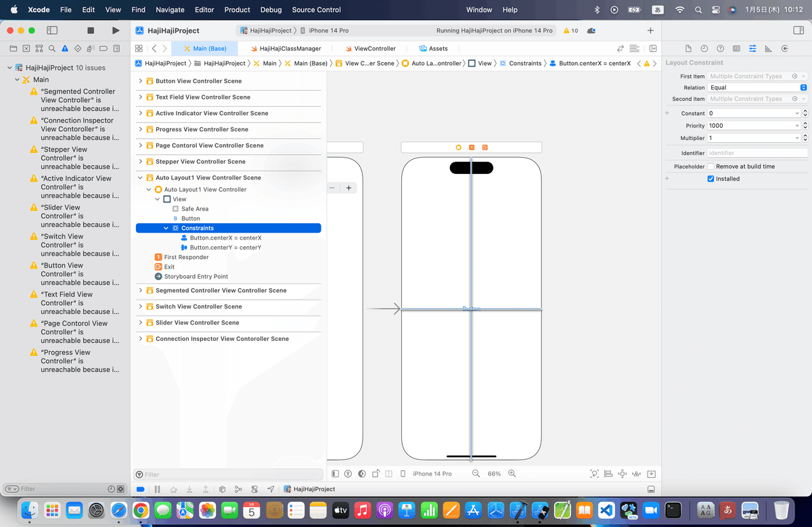The width and height of the screenshot is (812, 527).
Task: Open Google Chrome from the Dock
Action: tap(141, 510)
